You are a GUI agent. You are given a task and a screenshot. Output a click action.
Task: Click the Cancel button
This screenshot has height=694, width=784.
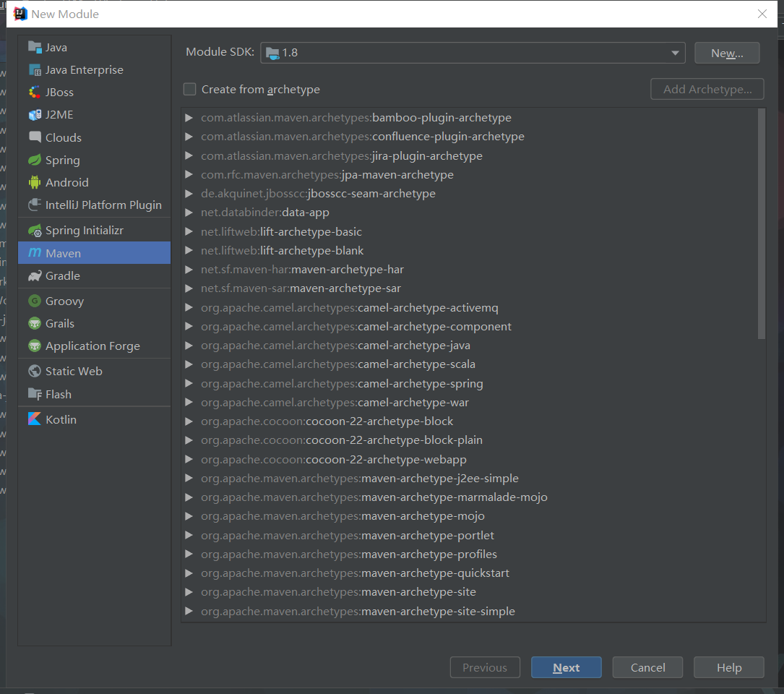[647, 667]
